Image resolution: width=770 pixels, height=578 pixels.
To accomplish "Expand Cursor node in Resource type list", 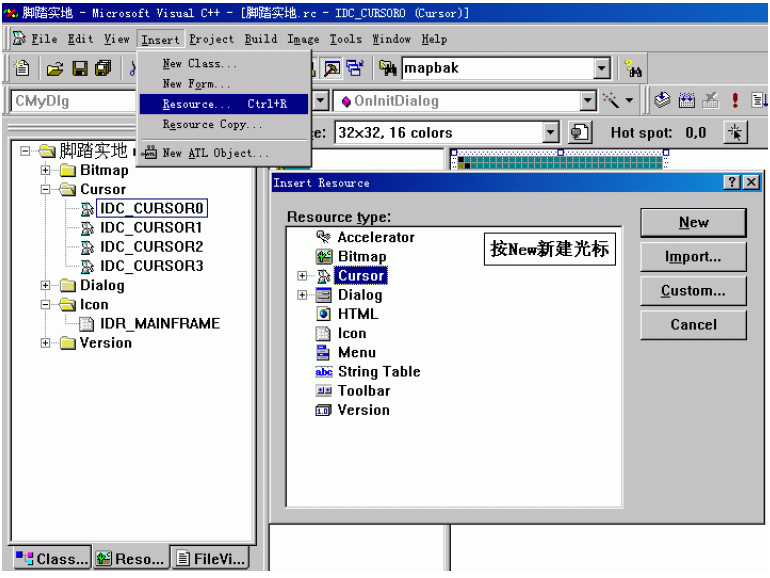I will coord(302,276).
